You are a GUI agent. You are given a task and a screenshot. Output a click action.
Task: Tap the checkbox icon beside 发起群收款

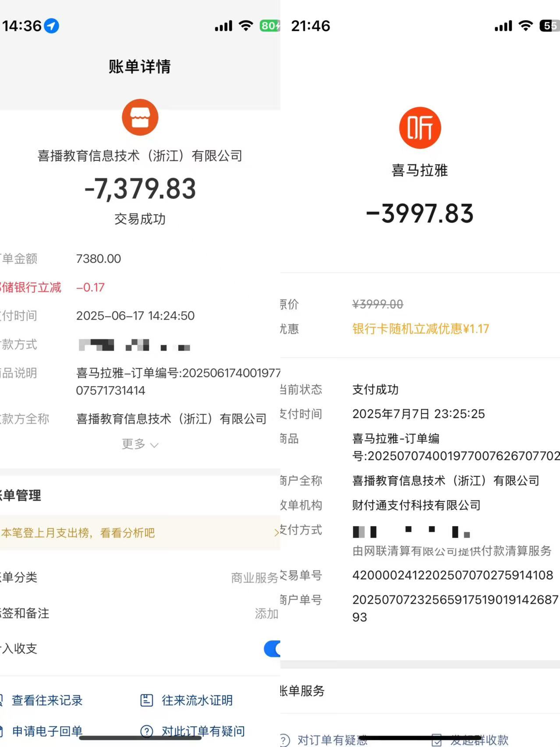pos(437,740)
